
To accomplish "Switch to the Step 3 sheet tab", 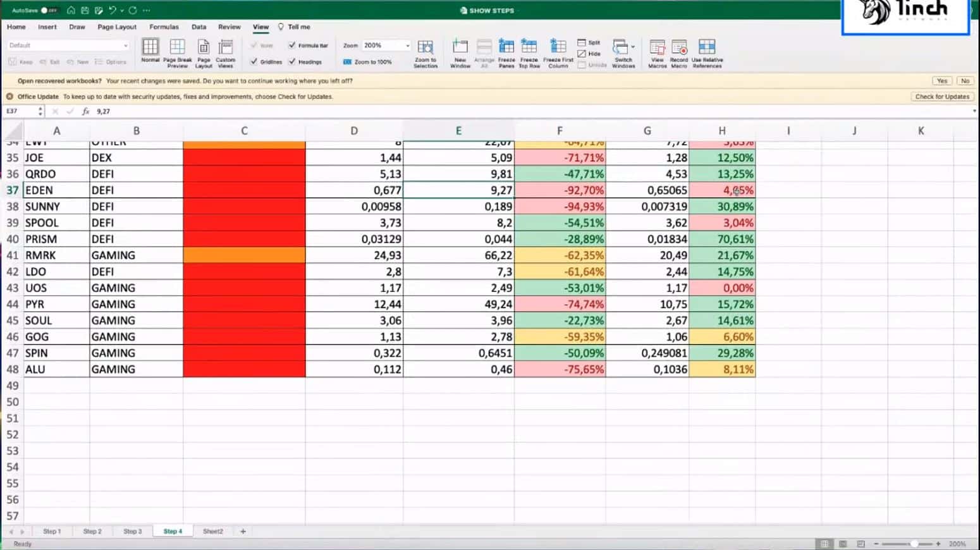I will 132,532.
